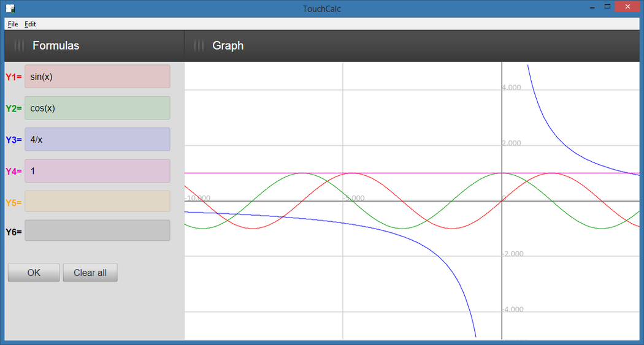
Task: Click into the Y3 field with 4/x
Action: (97, 139)
